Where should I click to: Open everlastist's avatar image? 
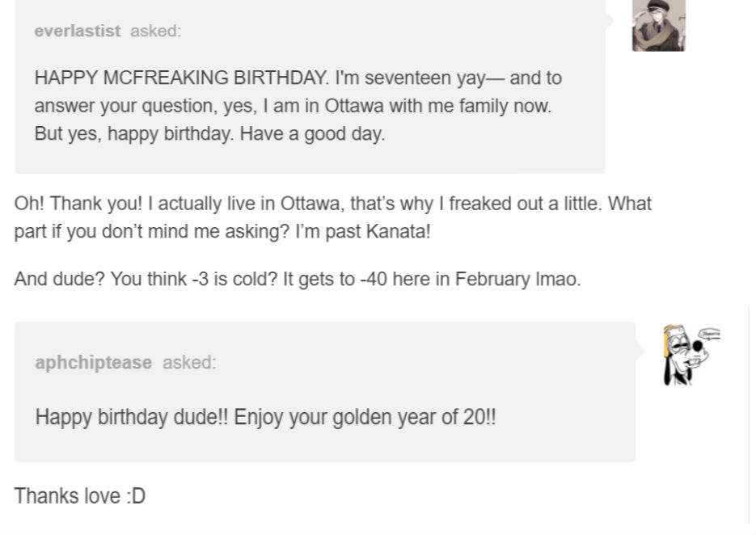(658, 25)
